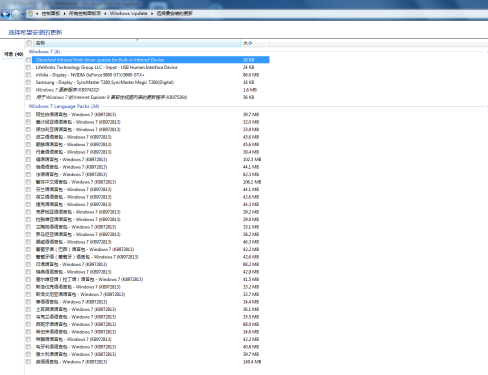
Task: Click the 34.4 MB language pack size
Action: [x=251, y=302]
